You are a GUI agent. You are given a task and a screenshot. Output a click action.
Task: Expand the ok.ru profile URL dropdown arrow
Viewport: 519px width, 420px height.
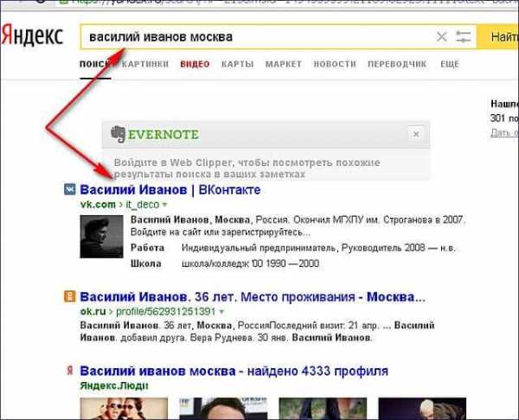(x=221, y=312)
